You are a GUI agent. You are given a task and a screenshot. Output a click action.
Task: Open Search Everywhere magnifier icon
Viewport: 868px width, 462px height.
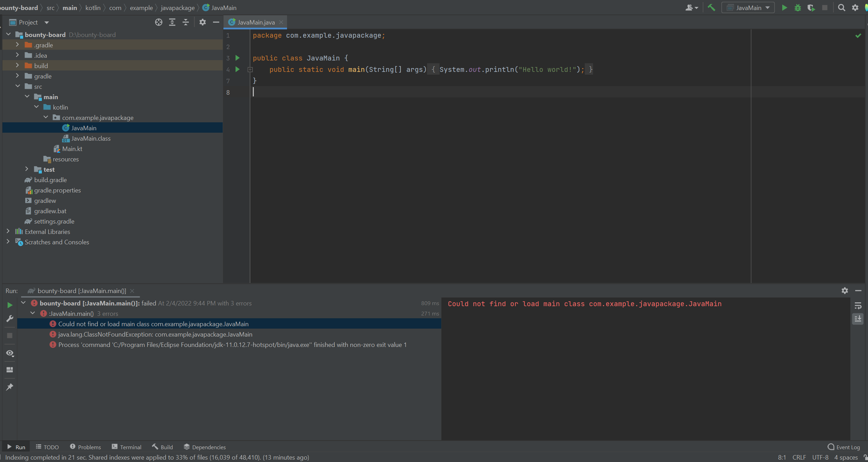[x=842, y=8]
